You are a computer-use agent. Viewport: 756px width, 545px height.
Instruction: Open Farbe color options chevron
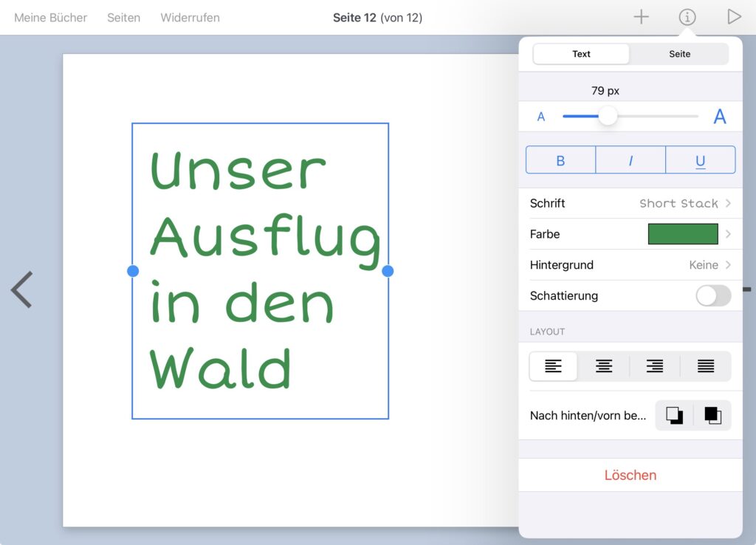pyautogui.click(x=728, y=234)
